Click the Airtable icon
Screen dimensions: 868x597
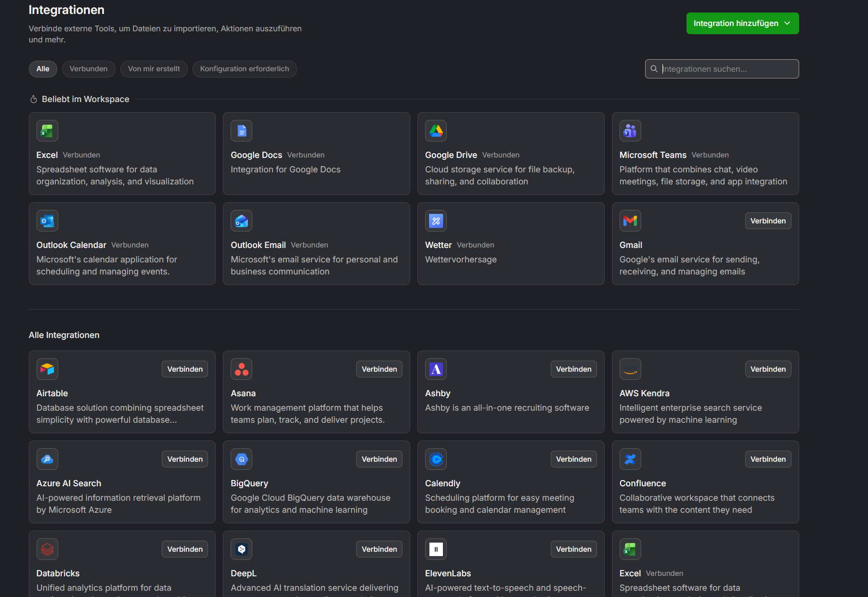(47, 369)
